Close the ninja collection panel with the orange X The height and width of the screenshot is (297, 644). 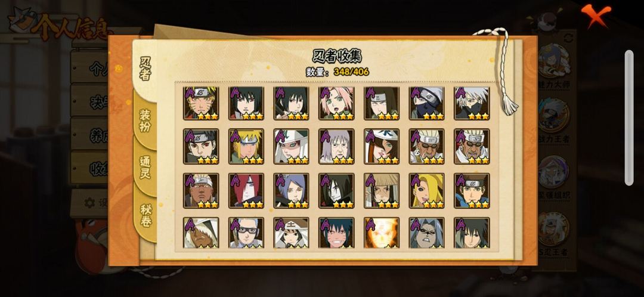[596, 16]
